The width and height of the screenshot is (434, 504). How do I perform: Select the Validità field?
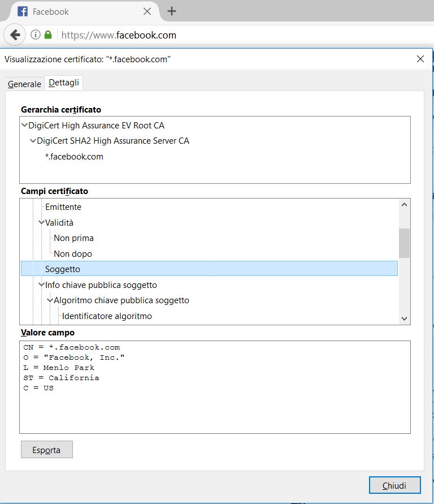[59, 223]
